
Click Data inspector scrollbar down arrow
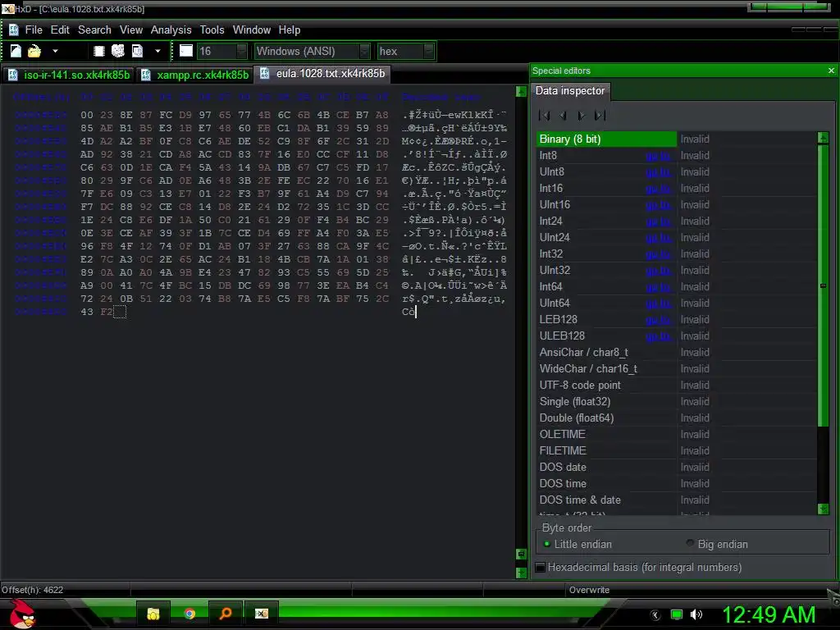824,509
